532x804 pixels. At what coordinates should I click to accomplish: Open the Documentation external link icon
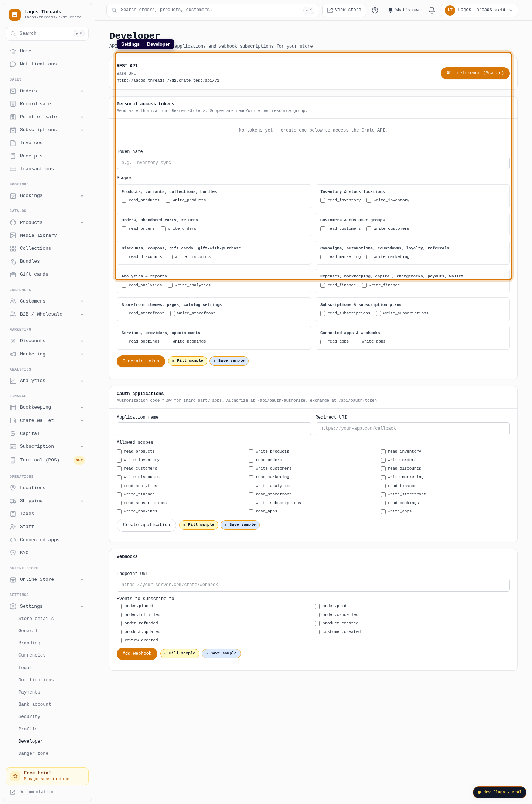pos(13,792)
